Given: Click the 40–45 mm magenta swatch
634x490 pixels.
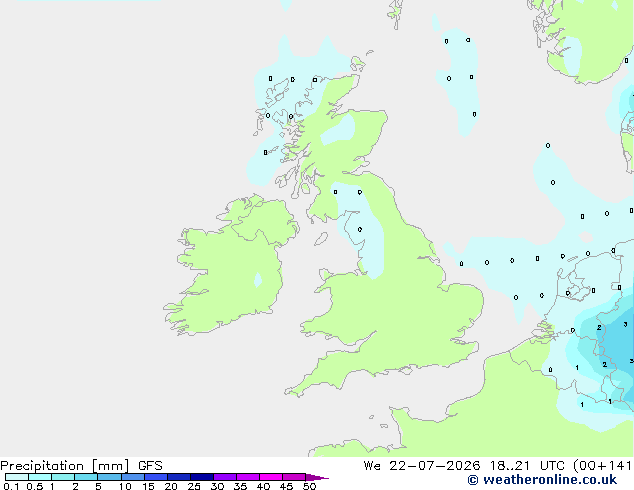Looking at the screenshot, I should coord(271,477).
